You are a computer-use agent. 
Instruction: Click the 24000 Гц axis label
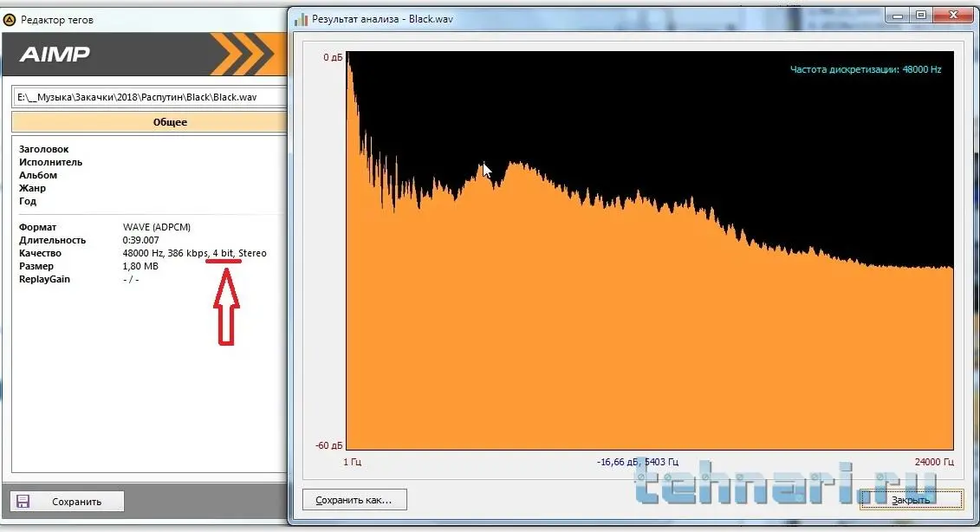tap(934, 462)
